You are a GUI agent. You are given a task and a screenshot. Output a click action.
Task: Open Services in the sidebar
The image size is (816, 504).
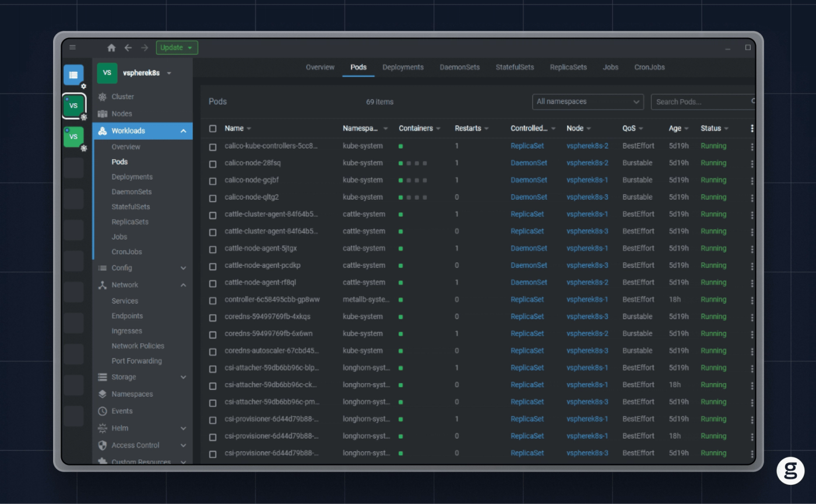coord(125,301)
